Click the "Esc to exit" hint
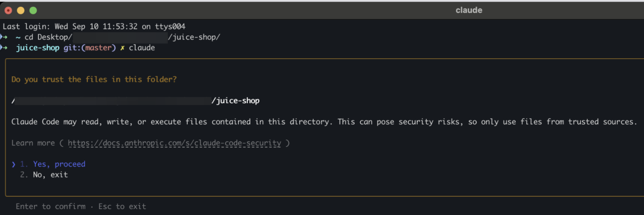The image size is (644, 215). (x=122, y=206)
